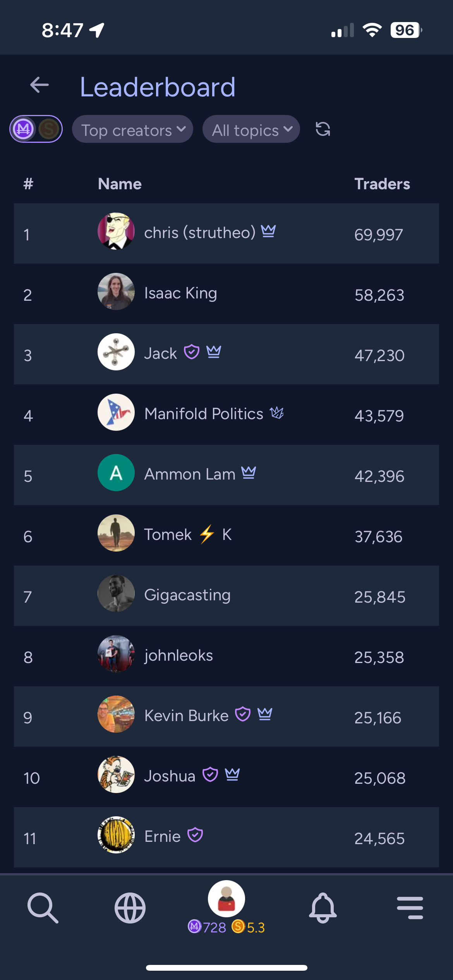Tap the back arrow icon

[x=39, y=85]
